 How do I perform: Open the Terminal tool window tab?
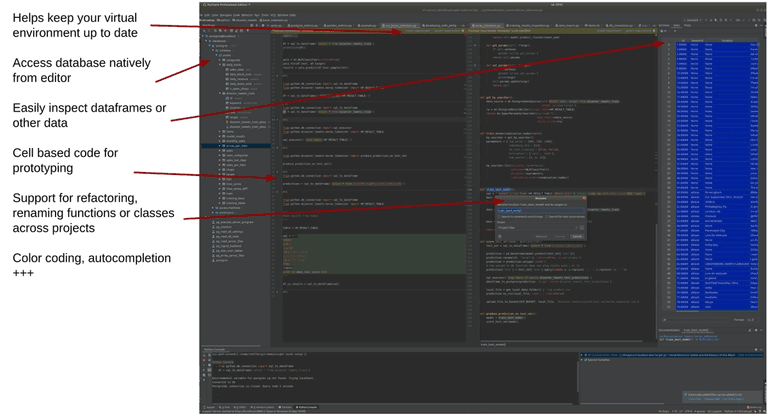(285, 407)
